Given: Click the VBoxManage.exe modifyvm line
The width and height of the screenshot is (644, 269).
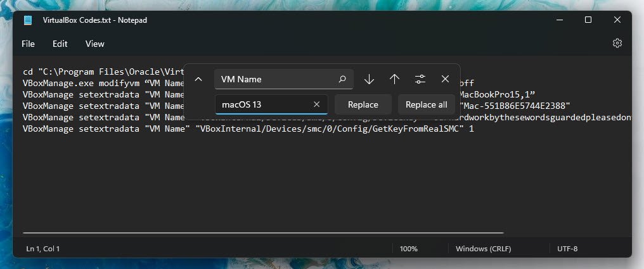Looking at the screenshot, I should pyautogui.click(x=103, y=84).
